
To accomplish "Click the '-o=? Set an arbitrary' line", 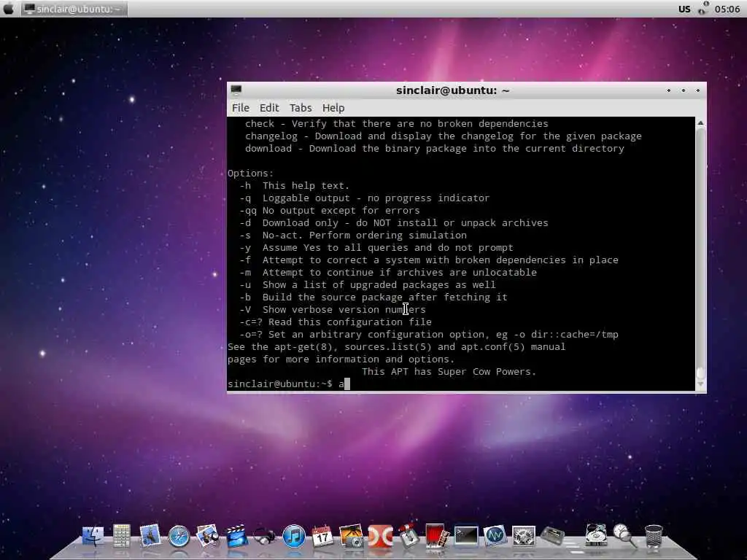I will [x=429, y=334].
